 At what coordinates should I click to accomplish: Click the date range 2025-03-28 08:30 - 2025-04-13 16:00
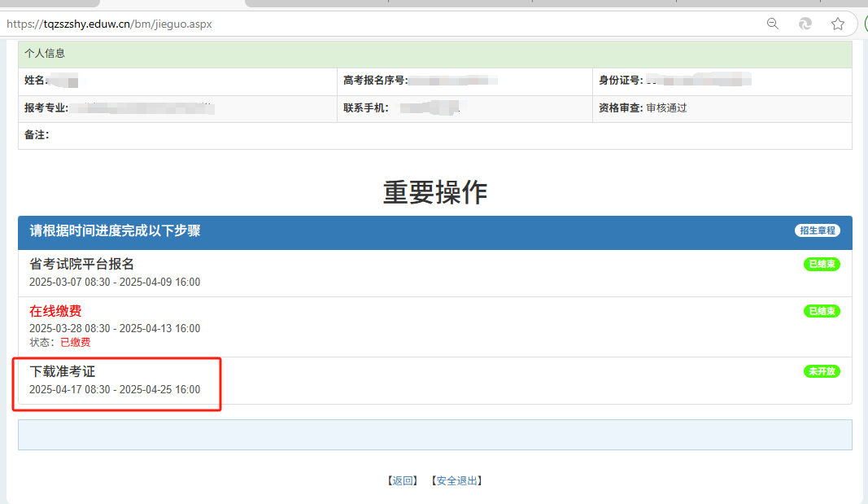(x=115, y=328)
